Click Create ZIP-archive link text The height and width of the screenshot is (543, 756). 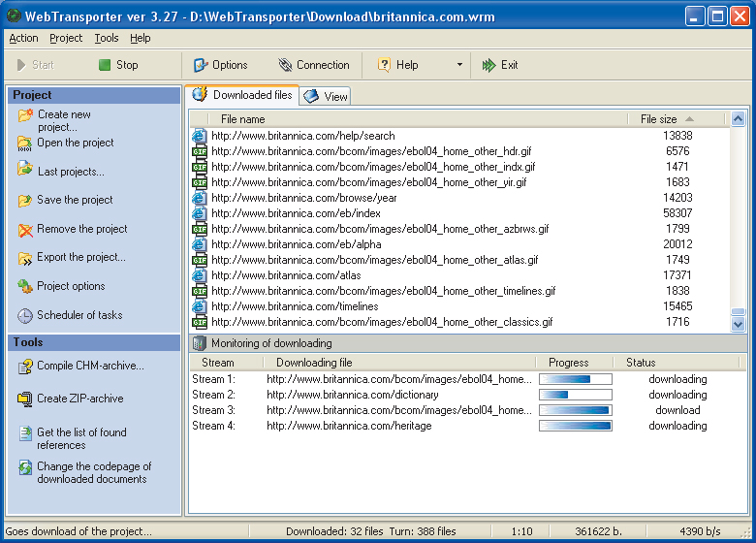point(80,399)
